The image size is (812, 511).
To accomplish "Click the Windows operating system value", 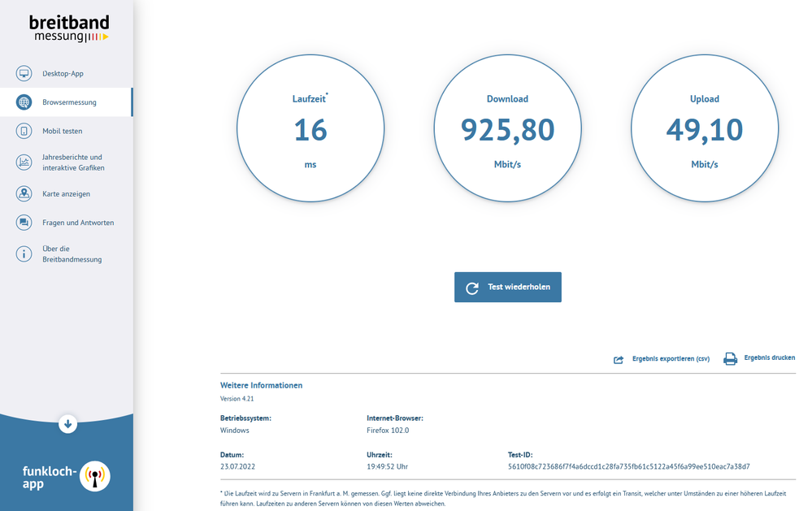I will [235, 431].
